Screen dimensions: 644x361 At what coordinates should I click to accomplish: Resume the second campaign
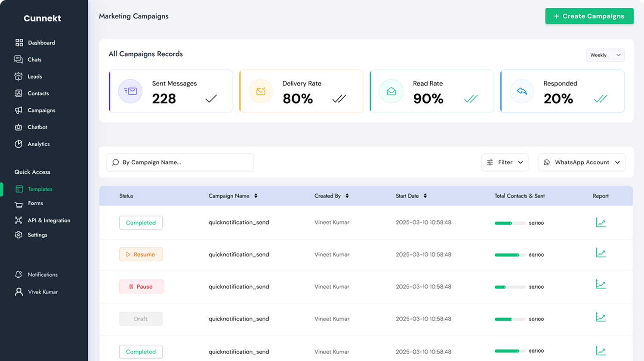coord(141,254)
